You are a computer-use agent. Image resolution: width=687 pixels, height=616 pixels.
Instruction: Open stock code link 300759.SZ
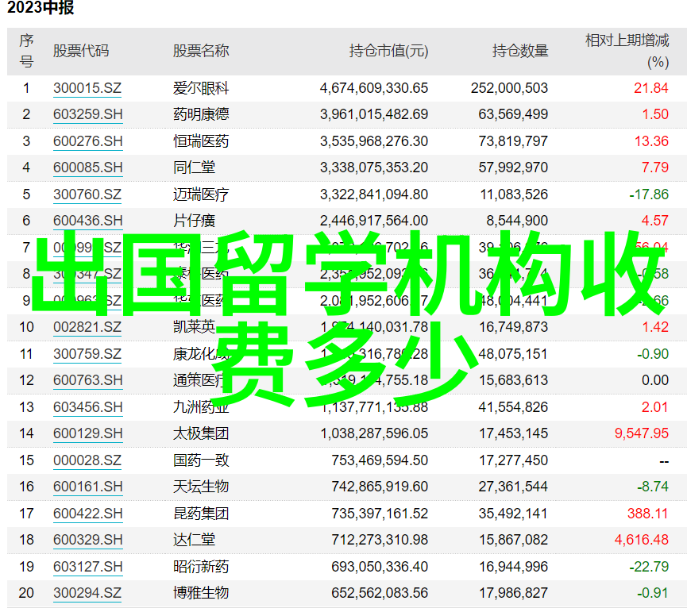click(87, 354)
